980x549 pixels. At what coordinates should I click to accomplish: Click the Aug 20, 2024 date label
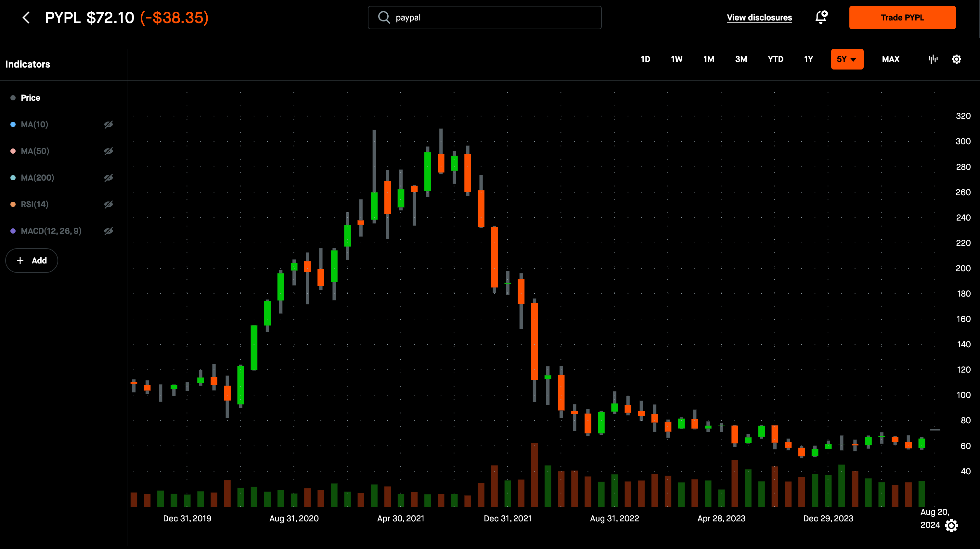tap(935, 518)
